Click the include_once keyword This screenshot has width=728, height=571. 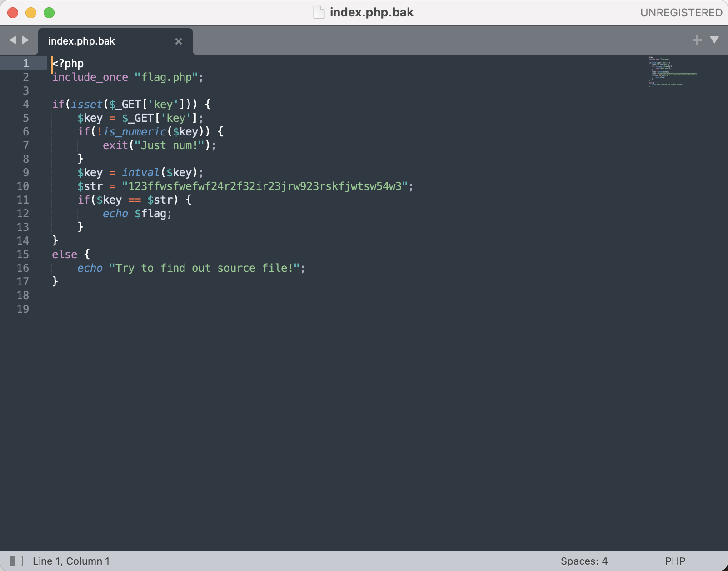coord(90,77)
